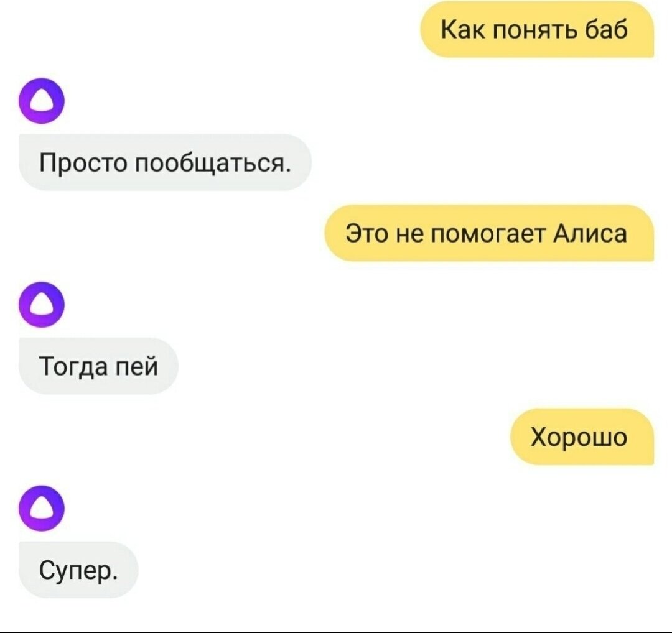
Task: Tap the 'Это не помогает Алиса' message
Action: point(490,233)
